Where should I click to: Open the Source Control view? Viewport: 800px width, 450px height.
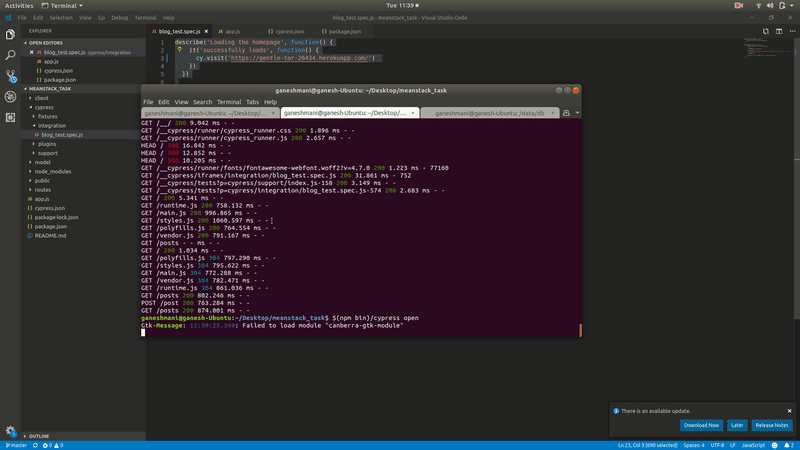[x=10, y=75]
